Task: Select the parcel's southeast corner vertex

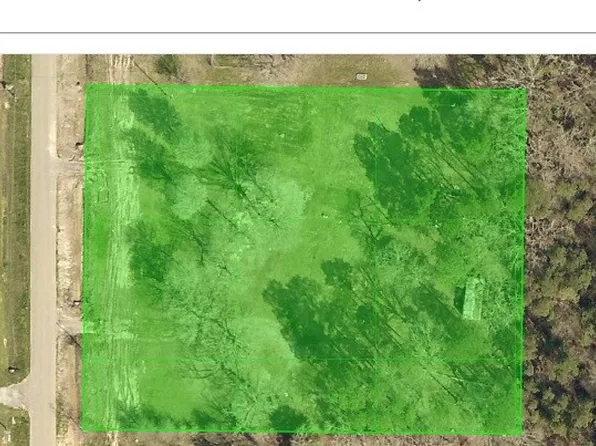Action: click(522, 433)
